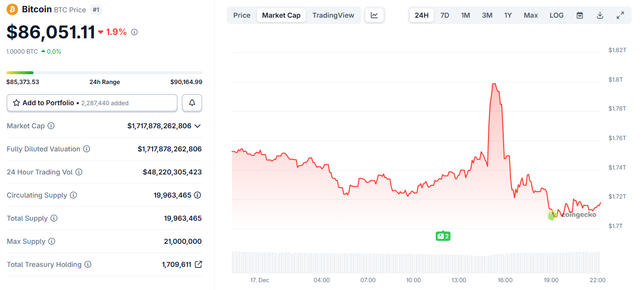Click the Bitcoin logo icon
Viewport: 644px width, 290px height.
point(12,9)
